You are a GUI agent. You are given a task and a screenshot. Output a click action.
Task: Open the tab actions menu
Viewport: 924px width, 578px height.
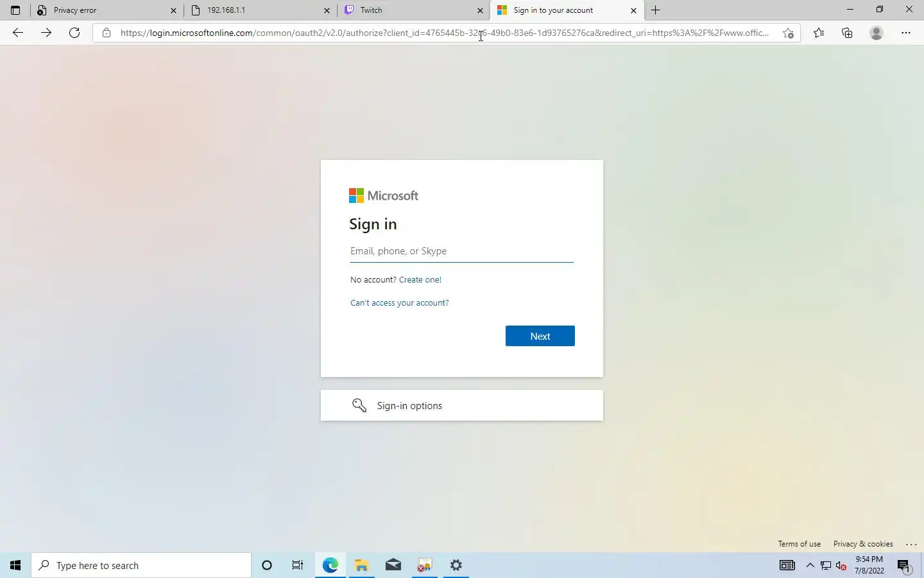(x=15, y=10)
